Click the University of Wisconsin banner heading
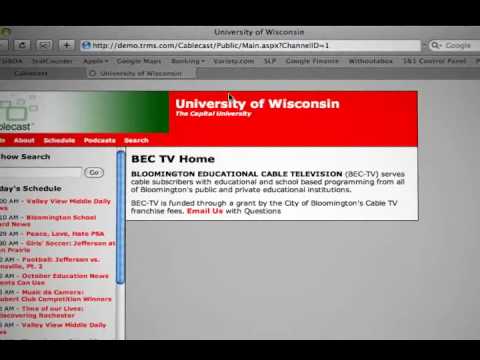Viewport: 480px width, 360px height. click(x=257, y=104)
